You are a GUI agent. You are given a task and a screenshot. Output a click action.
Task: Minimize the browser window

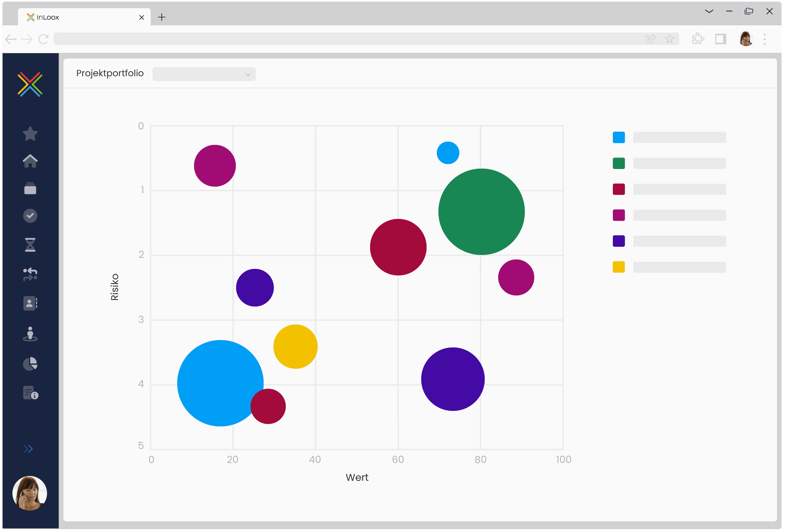point(729,11)
